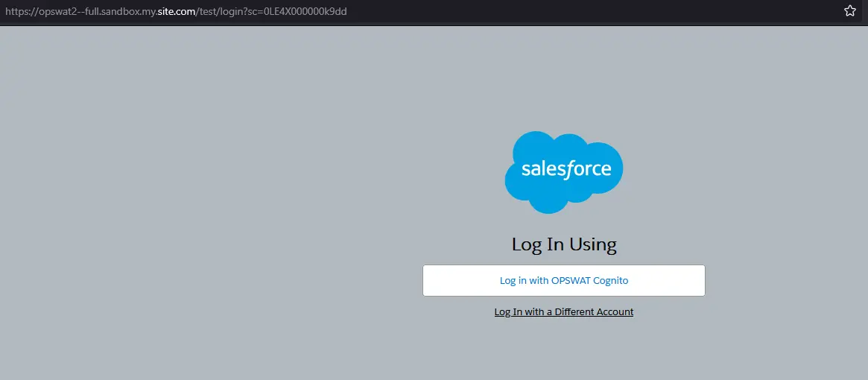Click the white "salesforce" wordmark inside the cloud
The height and width of the screenshot is (380, 868).
[566, 169]
